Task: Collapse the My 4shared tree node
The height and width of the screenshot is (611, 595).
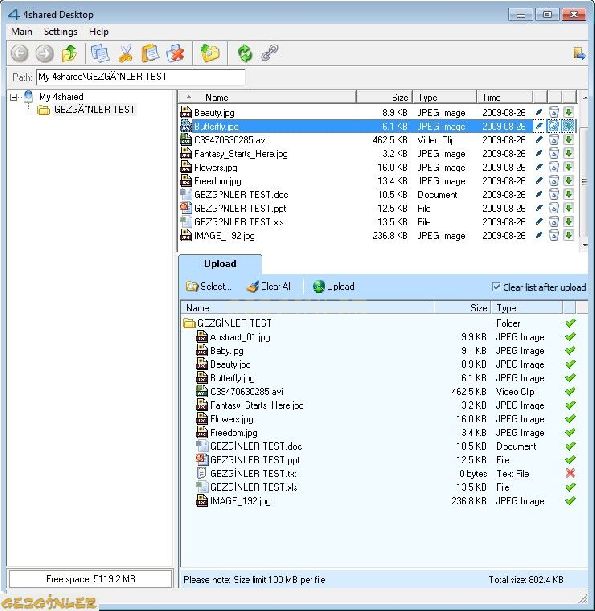Action: (x=13, y=97)
